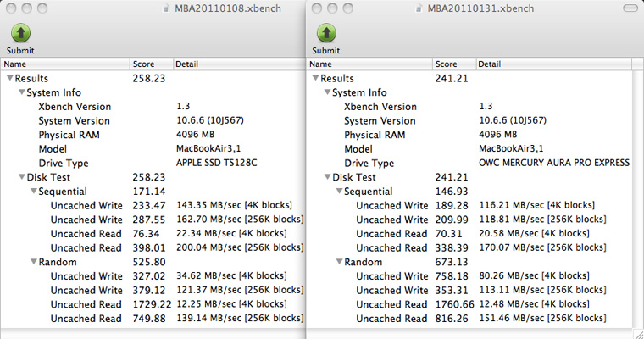Click Submit icon in MBA20110108 window
The width and height of the screenshot is (644, 339).
coord(20,33)
